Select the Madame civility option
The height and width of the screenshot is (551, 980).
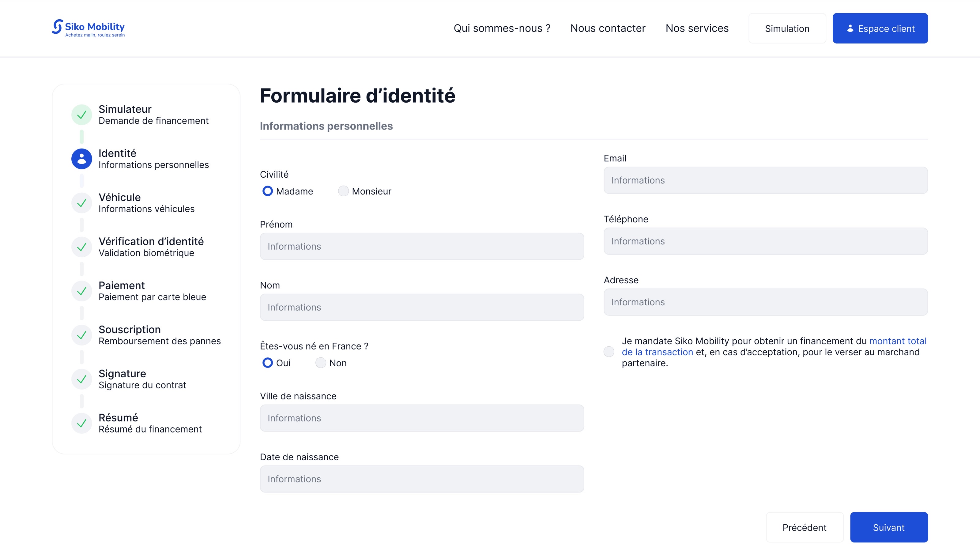267,191
